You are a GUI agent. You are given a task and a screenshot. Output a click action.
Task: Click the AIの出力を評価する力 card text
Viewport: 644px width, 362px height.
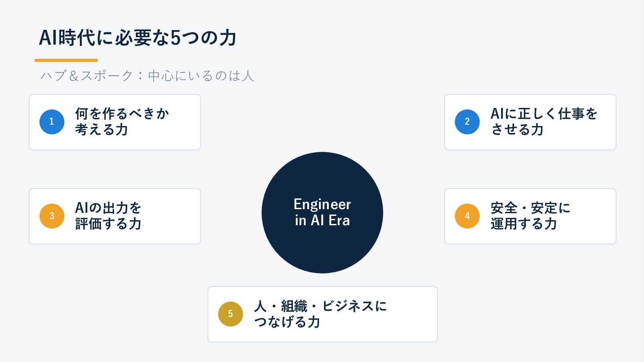click(x=108, y=216)
